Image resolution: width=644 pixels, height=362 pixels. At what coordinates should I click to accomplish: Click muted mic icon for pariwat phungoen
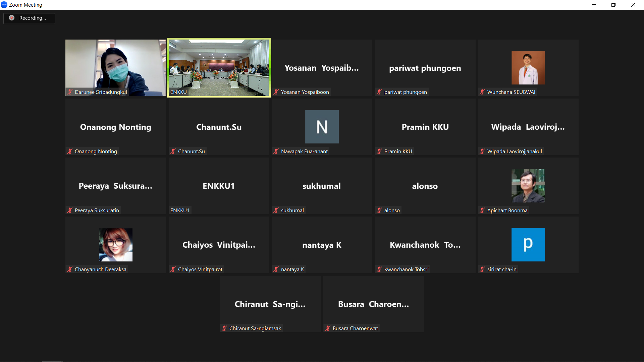point(379,92)
